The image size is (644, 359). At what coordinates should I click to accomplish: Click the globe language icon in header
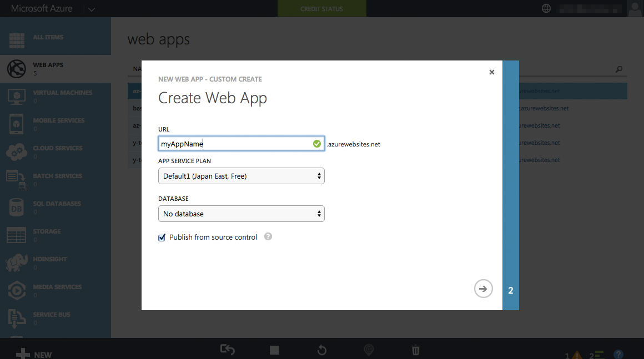coord(546,8)
